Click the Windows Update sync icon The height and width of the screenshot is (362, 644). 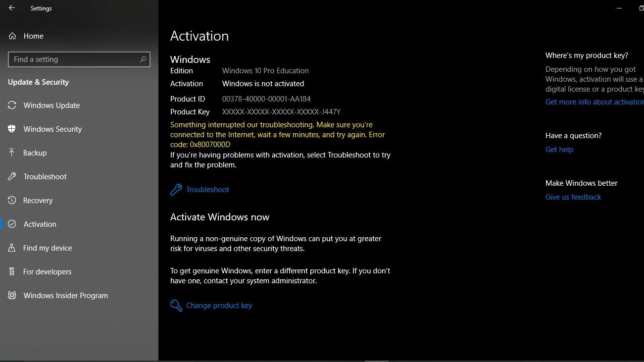(x=12, y=105)
